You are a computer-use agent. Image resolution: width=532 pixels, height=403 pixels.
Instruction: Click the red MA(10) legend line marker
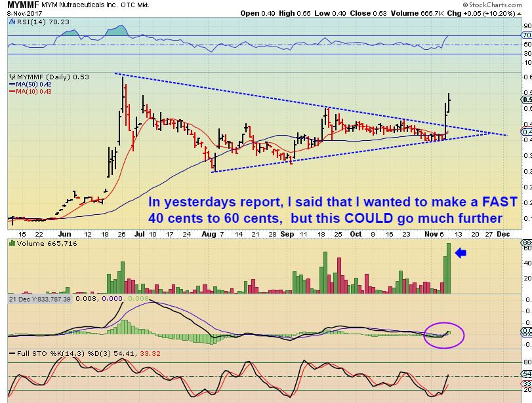click(12, 92)
